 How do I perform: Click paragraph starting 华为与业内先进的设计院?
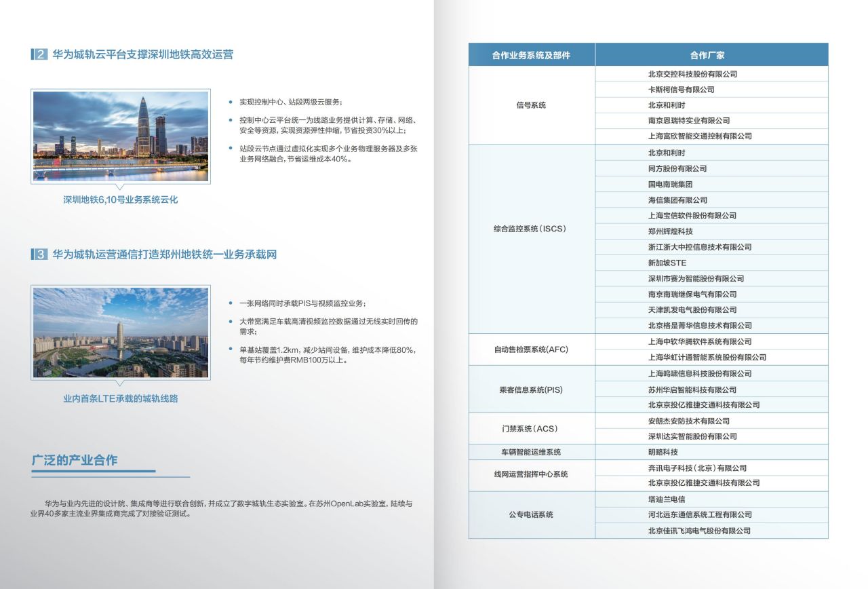point(221,509)
